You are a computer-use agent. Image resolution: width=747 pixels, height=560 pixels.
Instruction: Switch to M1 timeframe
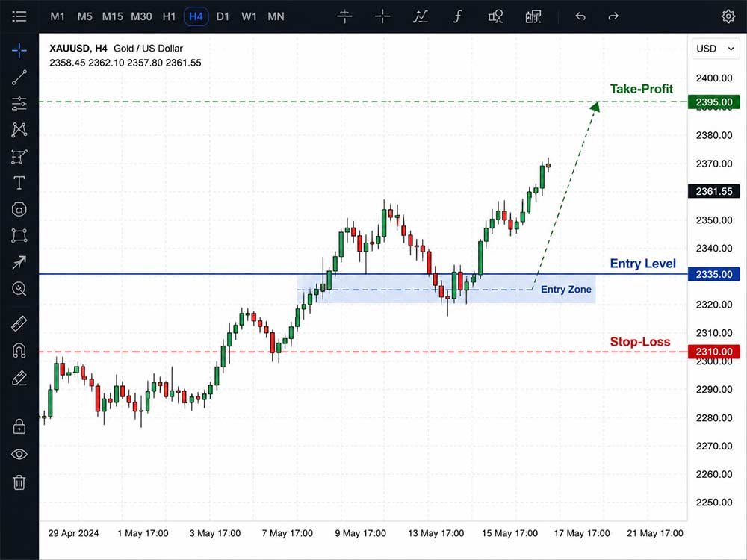point(58,16)
